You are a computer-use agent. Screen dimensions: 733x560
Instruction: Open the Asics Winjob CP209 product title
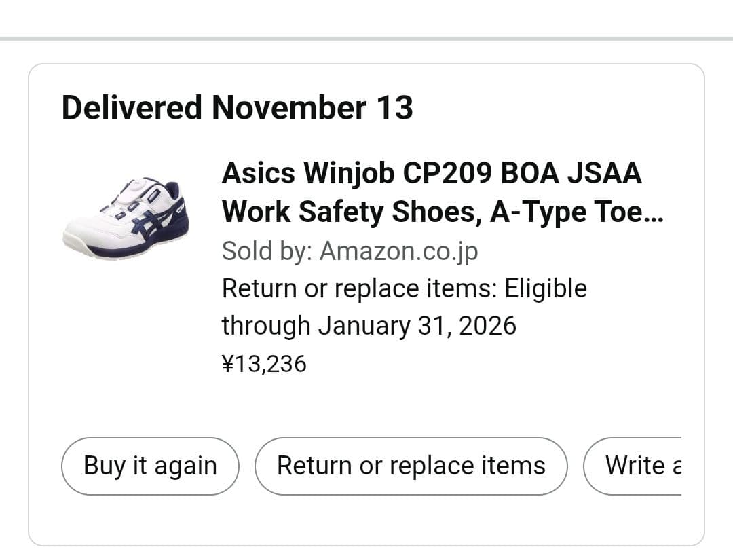pos(431,174)
